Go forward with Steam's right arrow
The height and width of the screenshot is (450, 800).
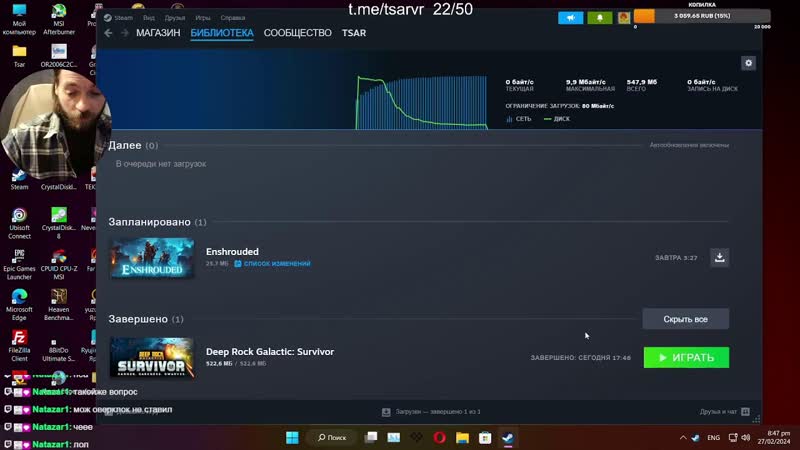click(125, 33)
